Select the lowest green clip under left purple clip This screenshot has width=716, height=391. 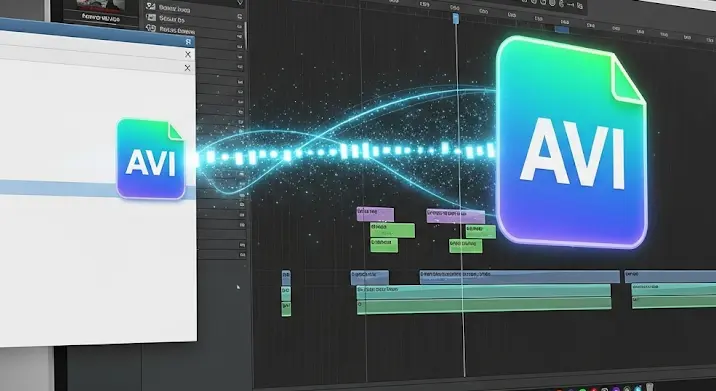click(x=384, y=245)
